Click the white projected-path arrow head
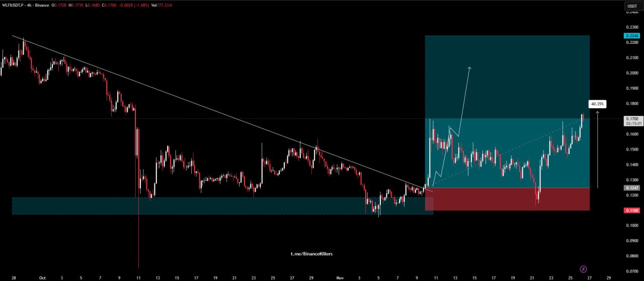 click(x=469, y=67)
